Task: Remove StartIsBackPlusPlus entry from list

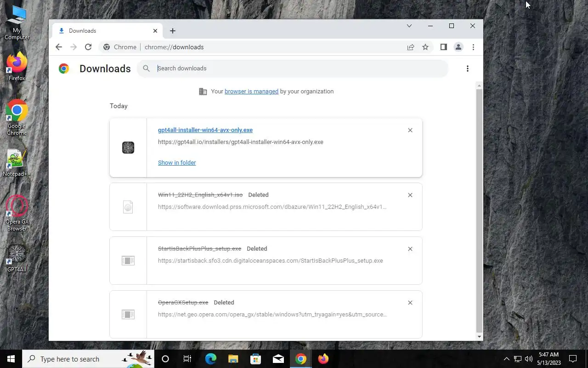Action: [410, 249]
